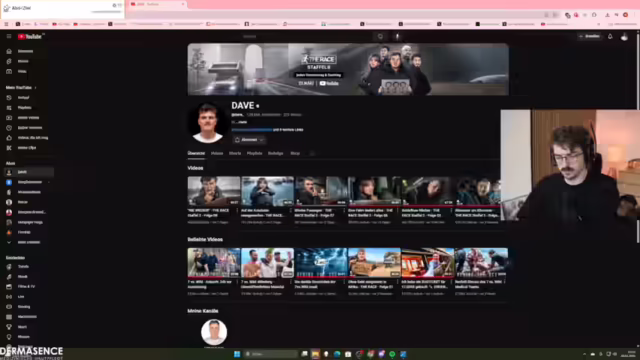Open File Explorer from the taskbar
This screenshot has height=360, width=640.
coord(315,354)
